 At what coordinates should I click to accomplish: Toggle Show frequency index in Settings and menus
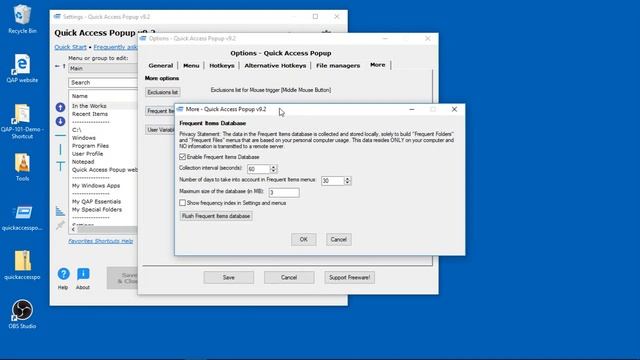(182, 203)
